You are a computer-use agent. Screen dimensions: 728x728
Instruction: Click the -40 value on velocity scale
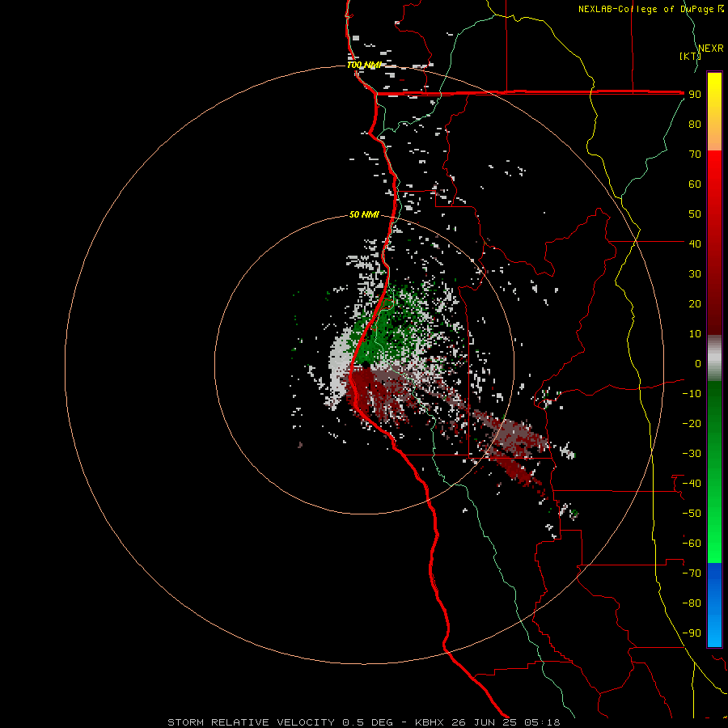692,484
